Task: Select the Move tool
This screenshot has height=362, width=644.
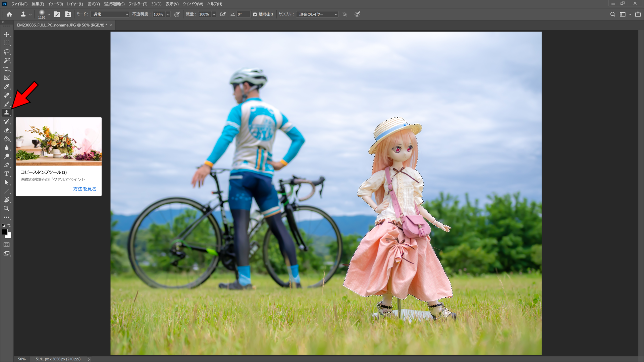Action: tap(6, 34)
